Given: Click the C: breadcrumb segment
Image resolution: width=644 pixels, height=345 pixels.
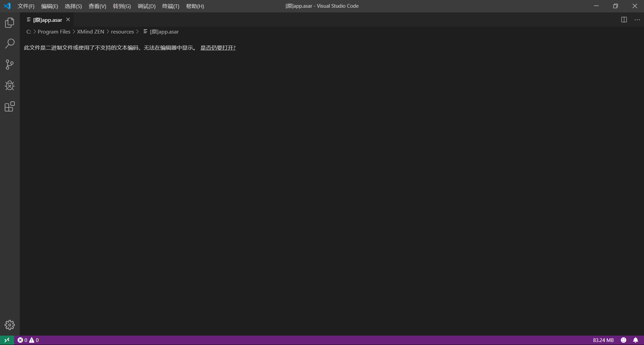Looking at the screenshot, I should click(x=29, y=32).
